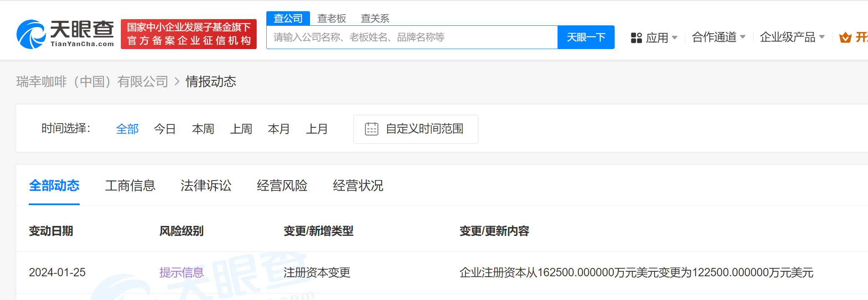This screenshot has width=868, height=300.
Task: Click the 变更/更新内容 column header
Action: coord(494,231)
